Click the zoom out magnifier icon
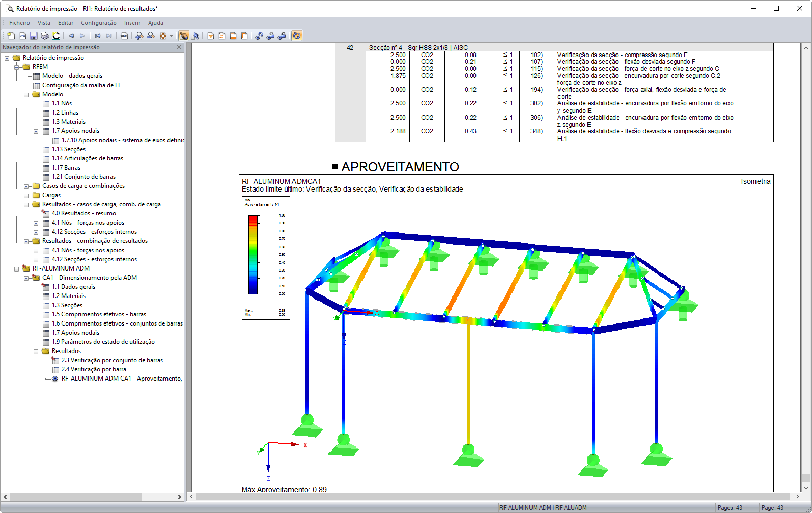Viewport: 812px width, 513px height. click(x=151, y=36)
